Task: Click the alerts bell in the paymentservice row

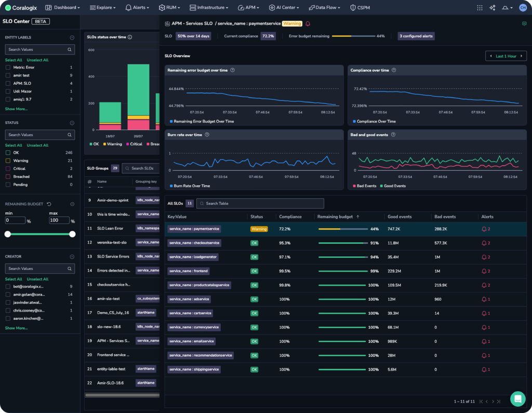Action: click(x=484, y=229)
